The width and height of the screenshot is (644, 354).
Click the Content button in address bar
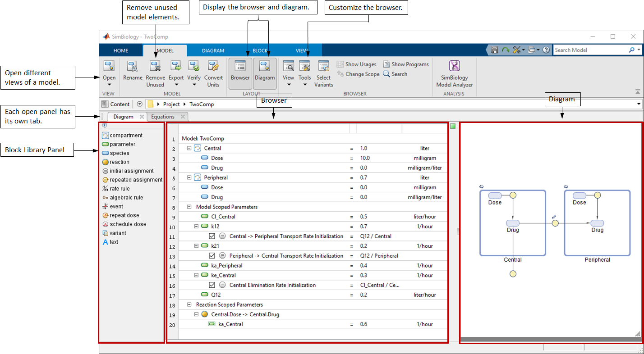click(x=116, y=104)
